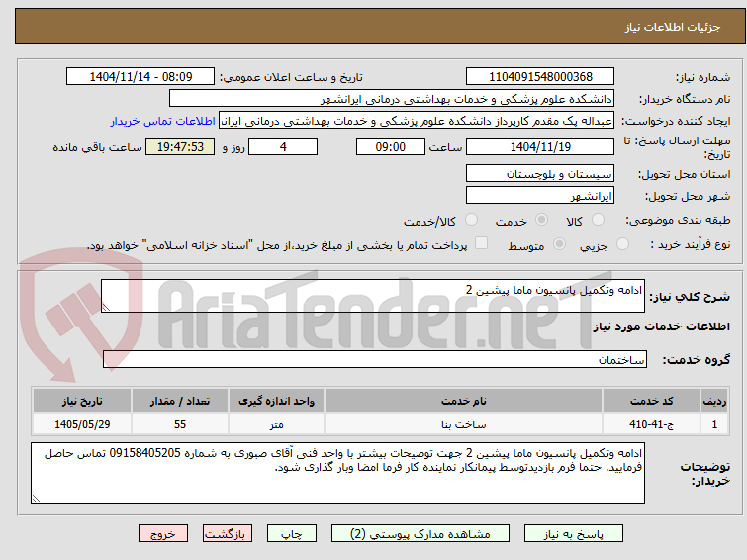
Task: Click the پاسخ به نیاز button
Action: (574, 534)
